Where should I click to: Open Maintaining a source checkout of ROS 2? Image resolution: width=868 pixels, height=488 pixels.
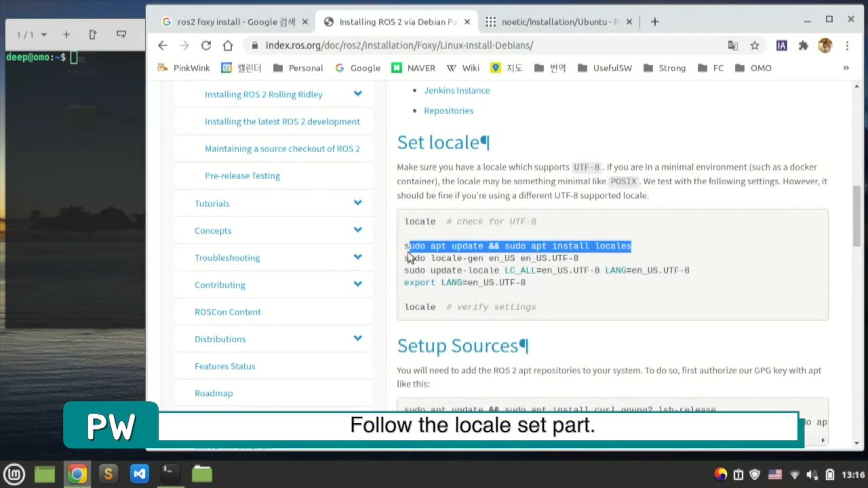282,148
